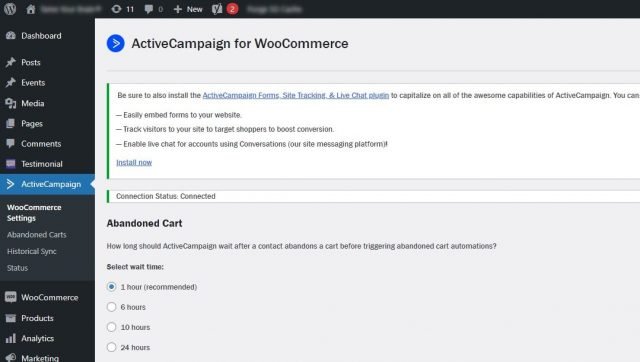Choose the 10 hours wait time

(111, 327)
